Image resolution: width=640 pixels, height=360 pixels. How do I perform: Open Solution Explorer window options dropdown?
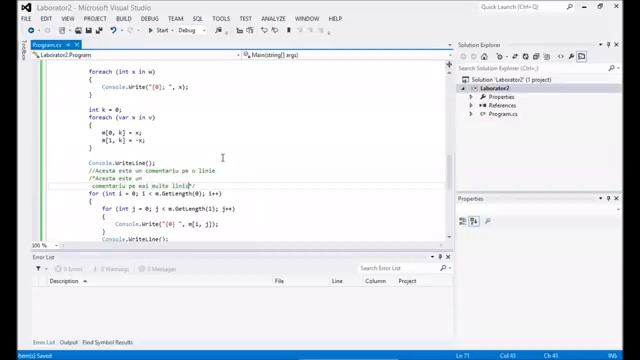click(600, 45)
